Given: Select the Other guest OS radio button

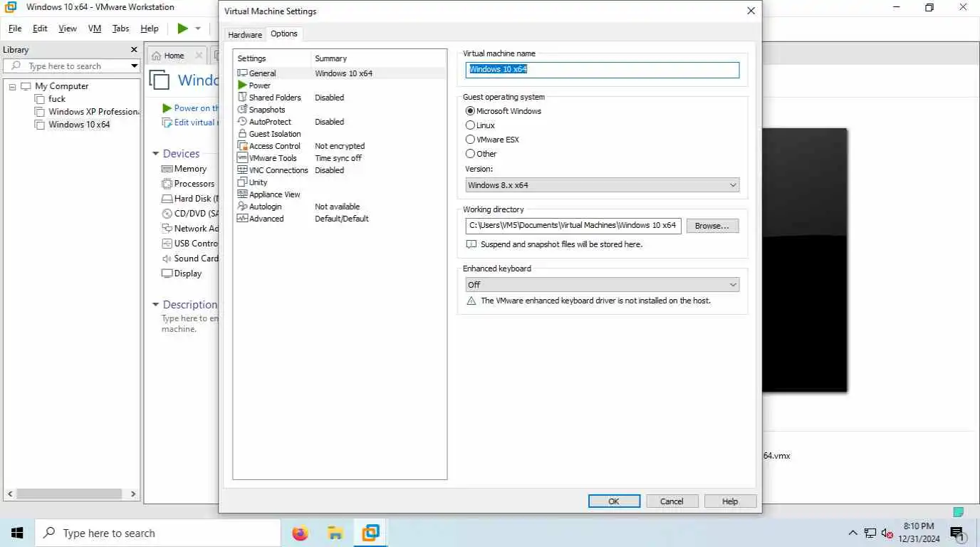Looking at the screenshot, I should (x=470, y=154).
